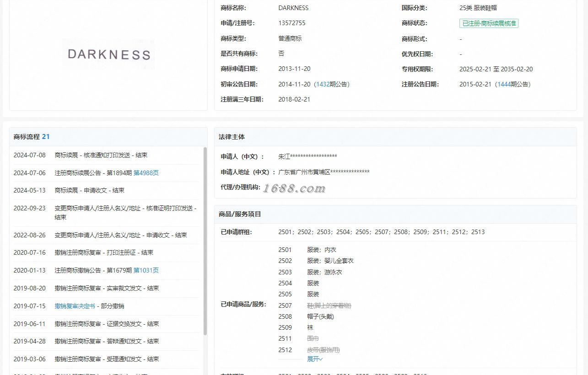Screen dimensions: 588x375
Task: Click the application date 2013-11-20
Action: [294, 69]
